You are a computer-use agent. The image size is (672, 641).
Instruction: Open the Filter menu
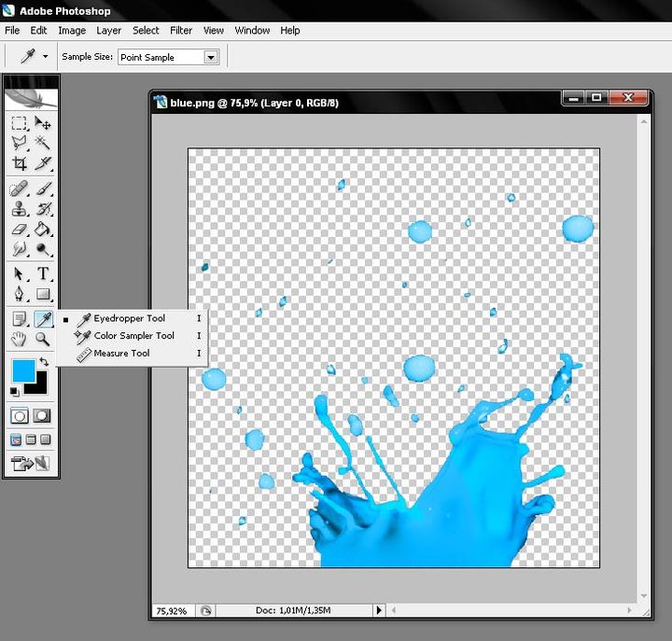(x=181, y=31)
